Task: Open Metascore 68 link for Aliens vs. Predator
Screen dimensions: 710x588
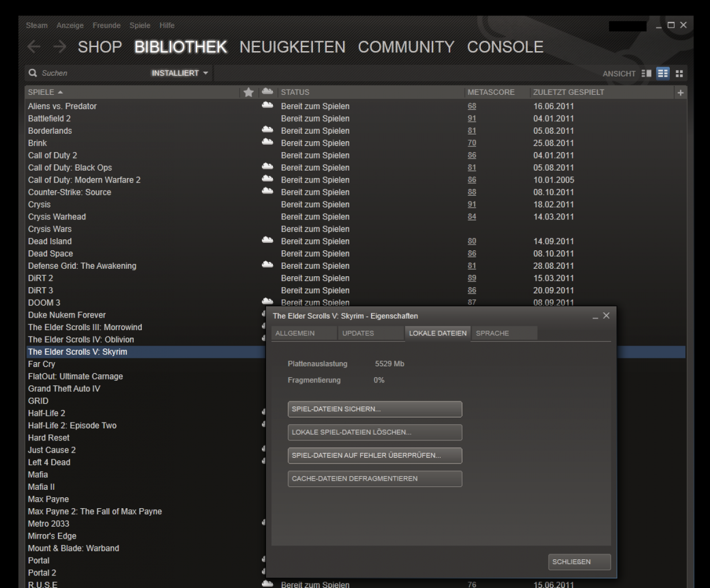Action: point(472,106)
